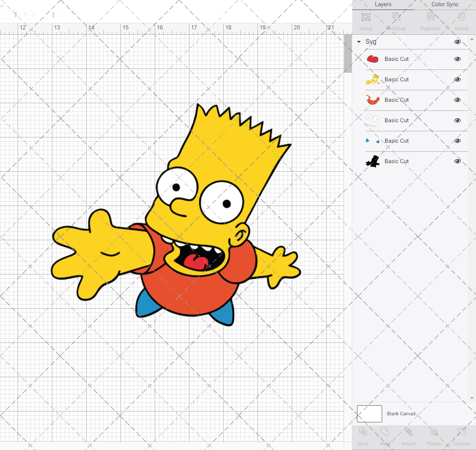The height and width of the screenshot is (450, 476).
Task: Click the Y position input field
Action: point(40,15)
